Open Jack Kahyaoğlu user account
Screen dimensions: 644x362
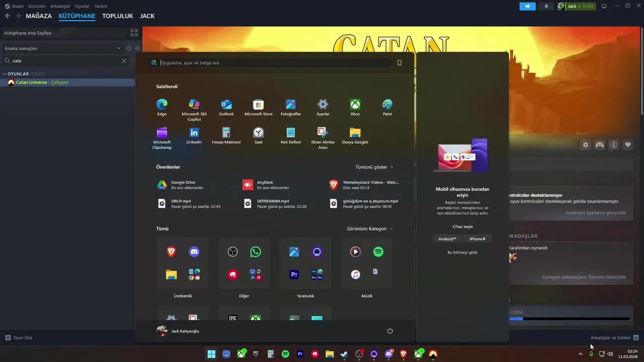click(x=178, y=331)
